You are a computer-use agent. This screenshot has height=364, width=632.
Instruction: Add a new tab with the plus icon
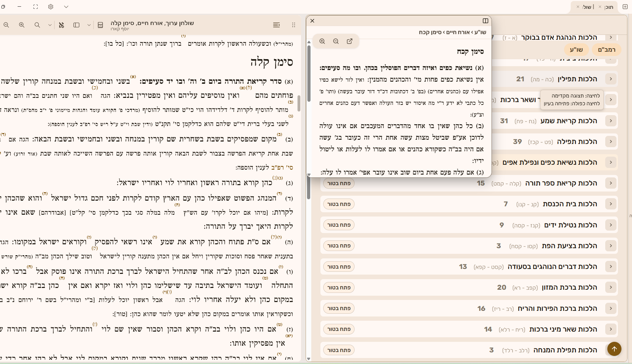point(625,7)
